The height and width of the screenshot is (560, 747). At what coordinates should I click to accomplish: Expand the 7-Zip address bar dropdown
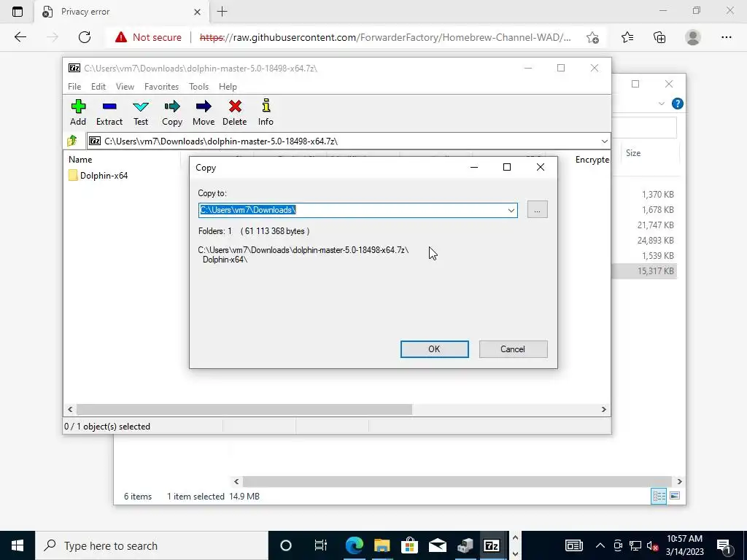[604, 141]
